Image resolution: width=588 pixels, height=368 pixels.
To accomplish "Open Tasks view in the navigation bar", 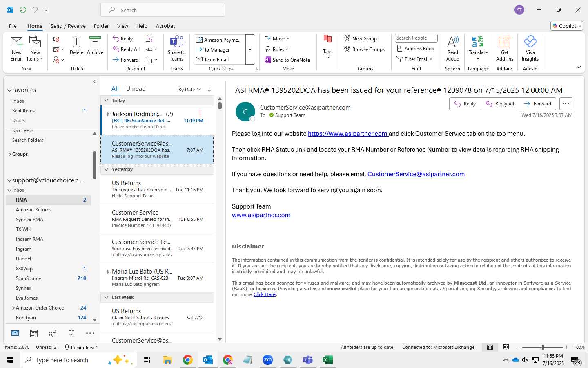I will click(71, 333).
